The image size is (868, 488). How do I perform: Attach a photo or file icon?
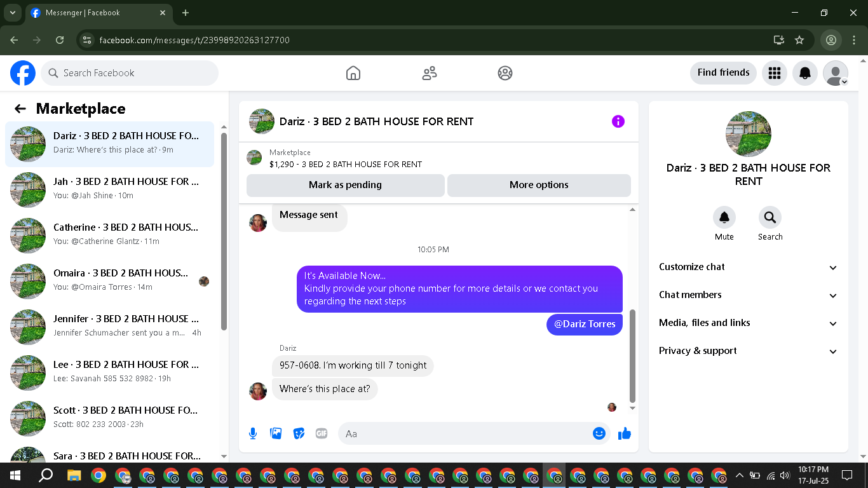[276, 433]
